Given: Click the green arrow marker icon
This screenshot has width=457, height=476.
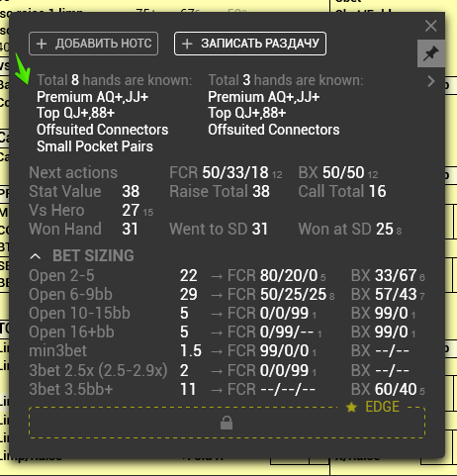Looking at the screenshot, I should pos(23,68).
